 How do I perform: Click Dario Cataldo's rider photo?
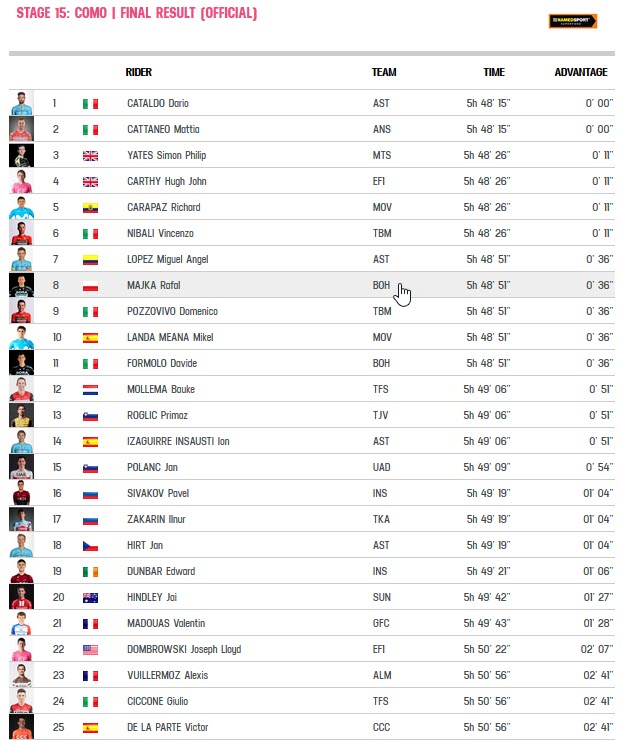[21, 103]
